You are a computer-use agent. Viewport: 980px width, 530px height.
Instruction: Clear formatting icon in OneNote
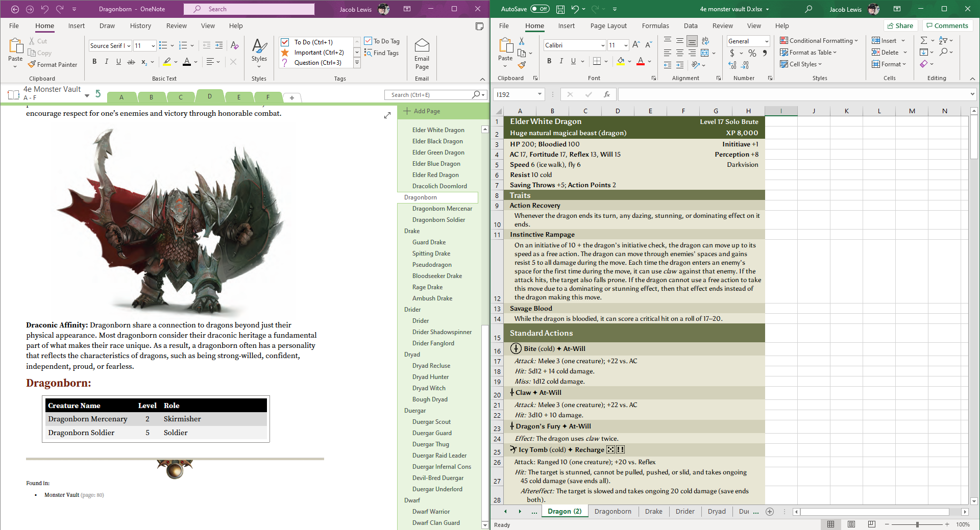234,45
